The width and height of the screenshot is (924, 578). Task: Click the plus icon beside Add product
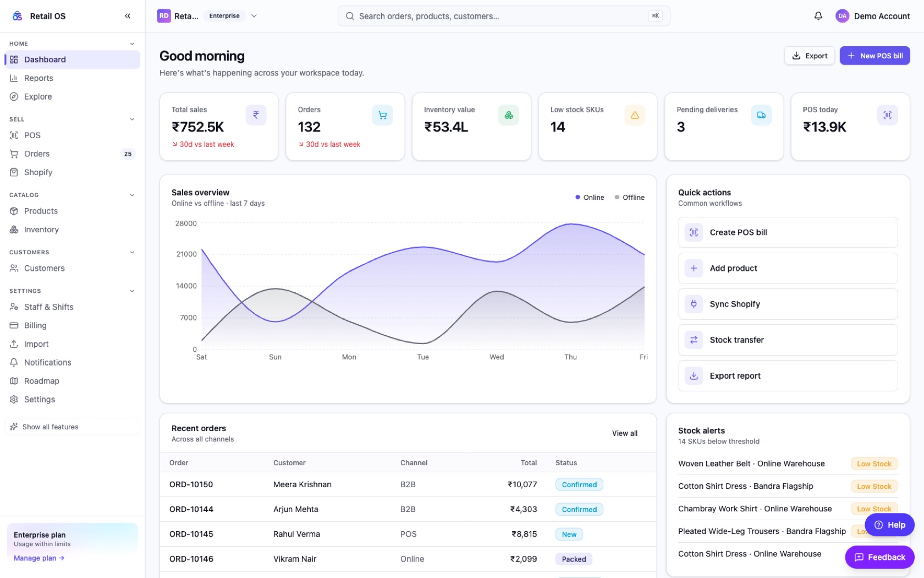coord(694,268)
